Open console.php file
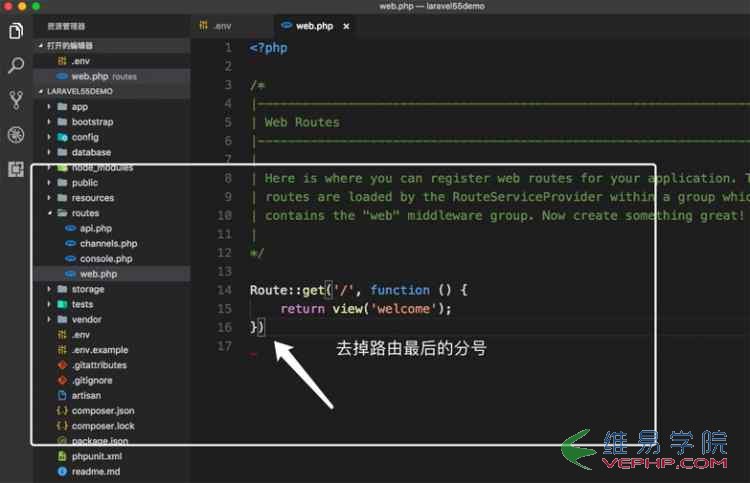 111,259
